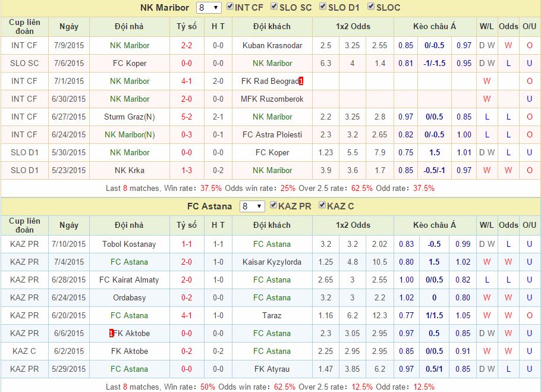
Task: Open NK Maribor match count dropdown
Action: point(209,8)
